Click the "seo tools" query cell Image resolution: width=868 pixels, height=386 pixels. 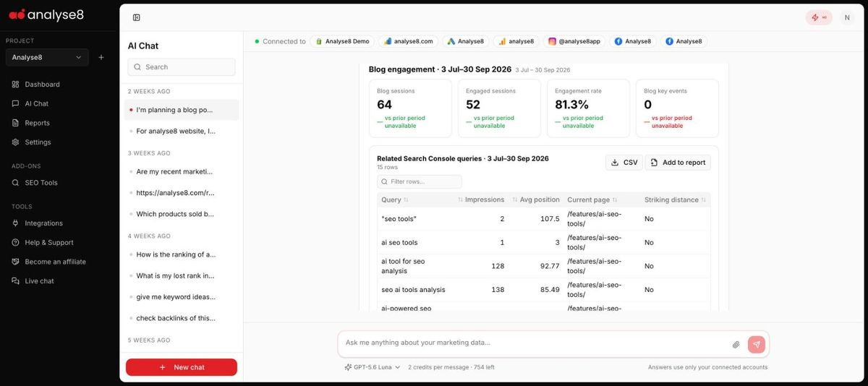coord(399,219)
